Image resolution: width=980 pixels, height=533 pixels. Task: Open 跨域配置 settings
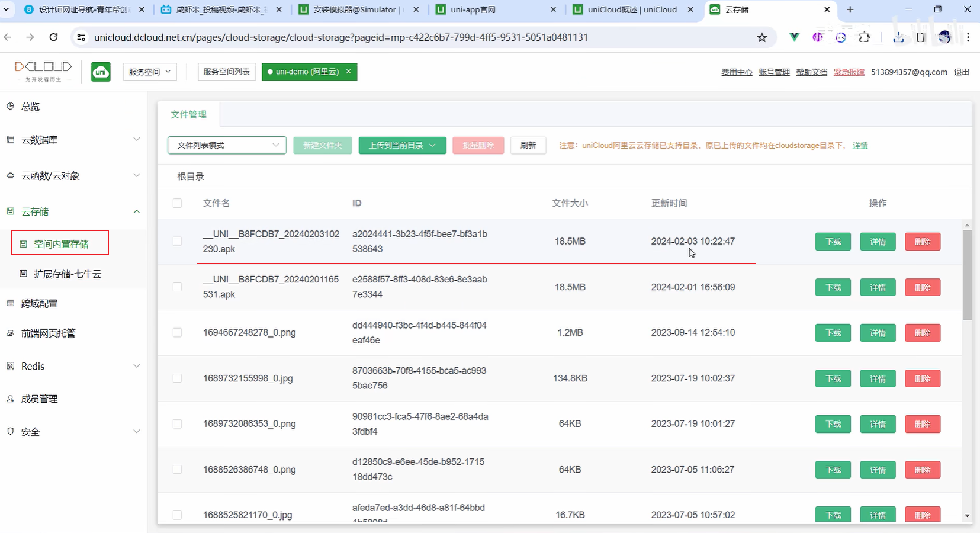pyautogui.click(x=39, y=304)
